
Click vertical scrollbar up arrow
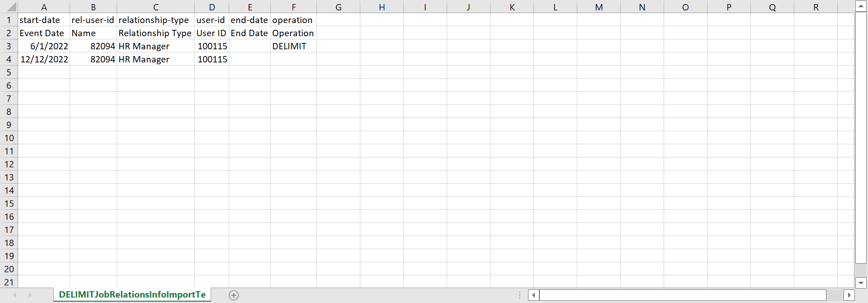(x=861, y=6)
